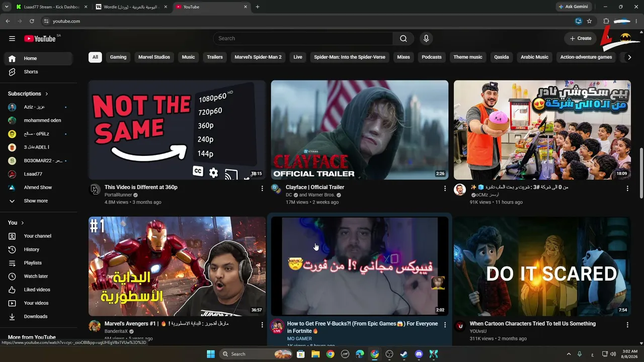Start voice search with the microphone
Image resolution: width=644 pixels, height=362 pixels.
tap(426, 38)
